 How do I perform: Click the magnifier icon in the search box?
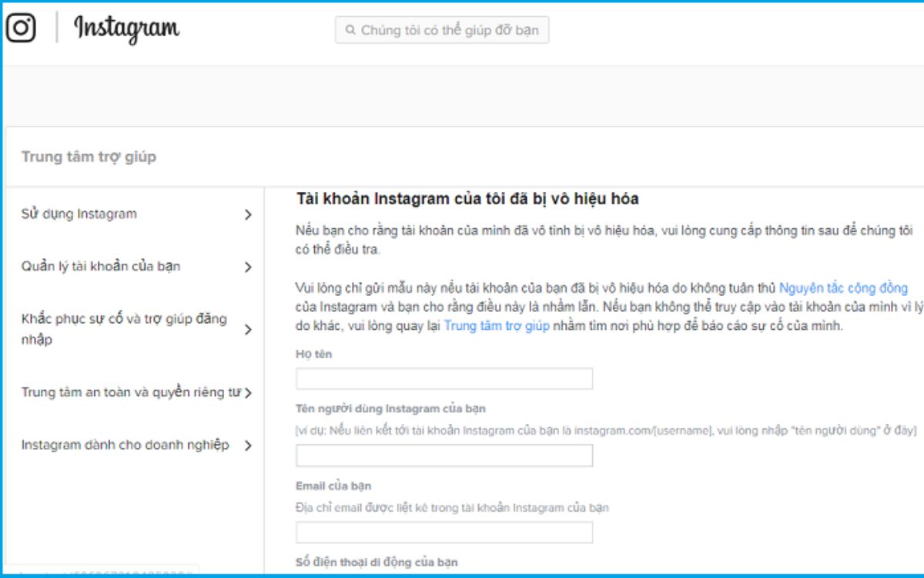350,31
